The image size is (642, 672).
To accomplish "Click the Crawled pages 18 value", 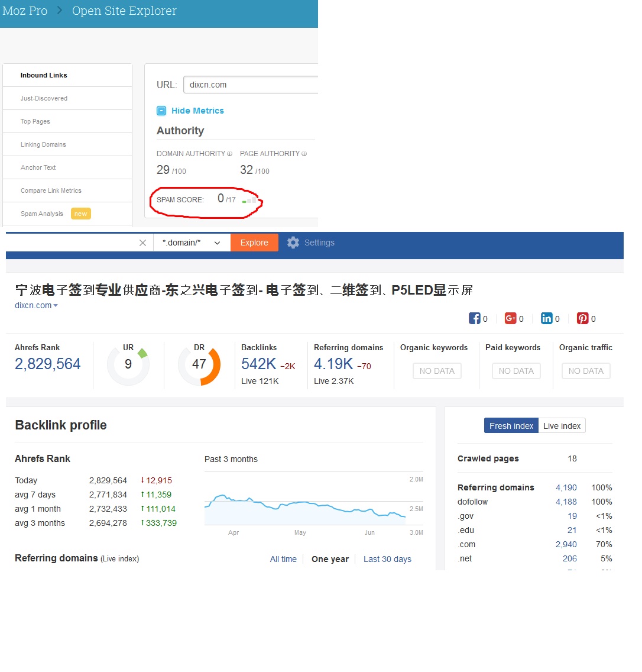I will click(x=572, y=458).
